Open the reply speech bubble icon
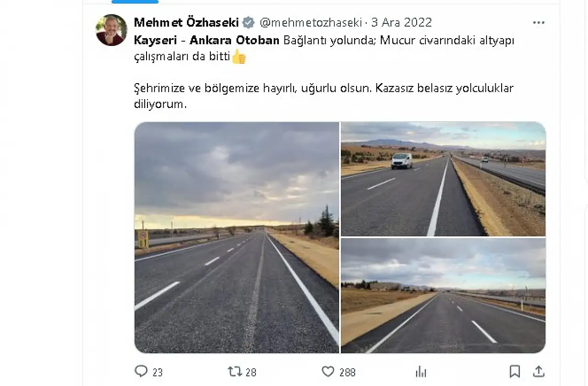This screenshot has width=588, height=386. (141, 371)
